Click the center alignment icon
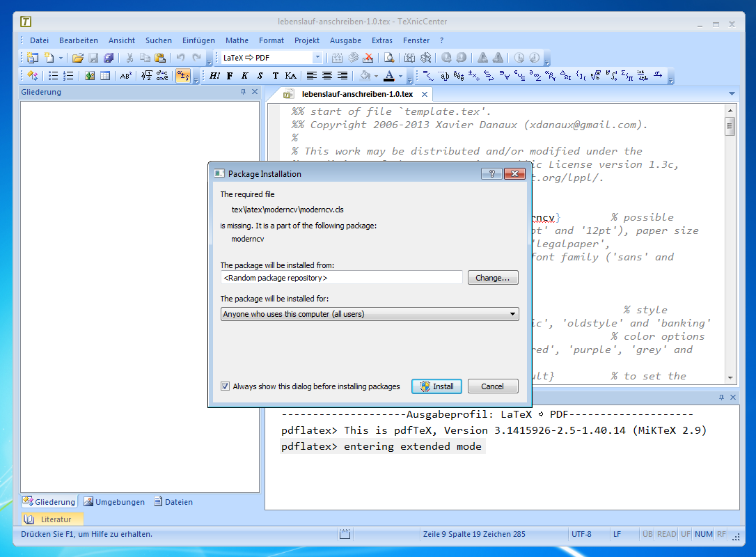 327,76
